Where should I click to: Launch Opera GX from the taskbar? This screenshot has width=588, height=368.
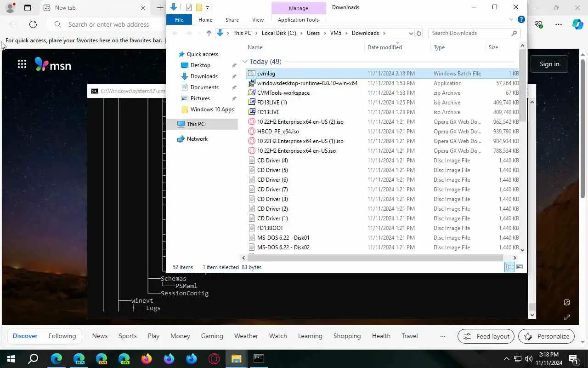click(214, 359)
